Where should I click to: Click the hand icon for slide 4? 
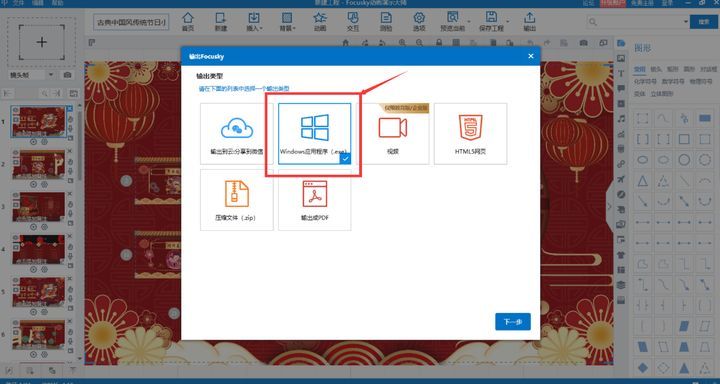point(70,247)
